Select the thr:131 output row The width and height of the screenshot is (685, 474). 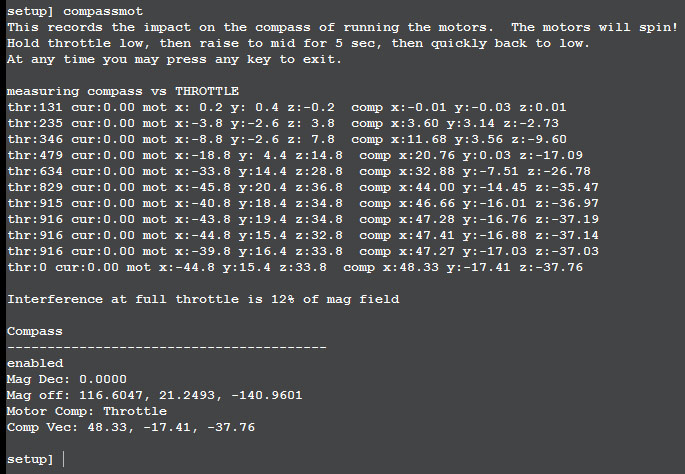287,107
